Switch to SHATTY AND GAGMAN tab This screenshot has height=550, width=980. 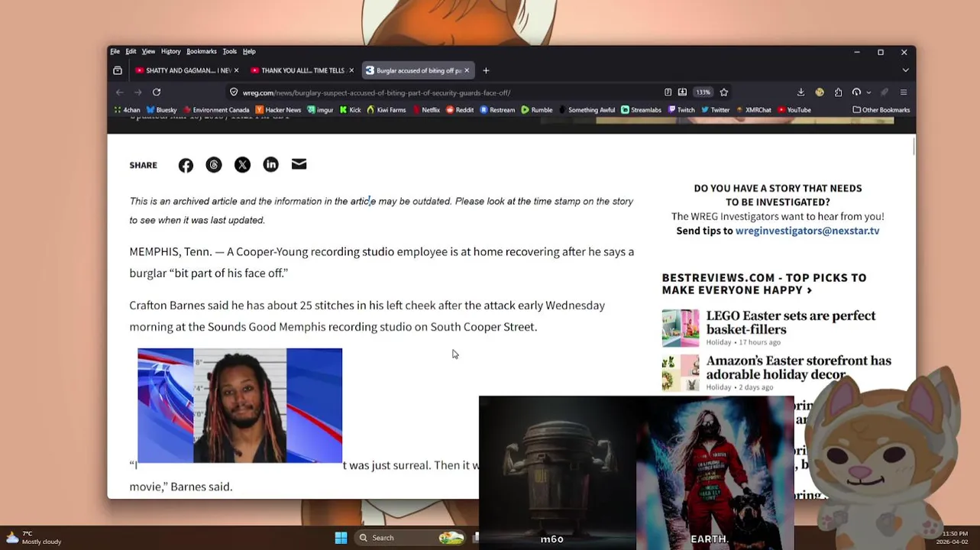tap(186, 70)
